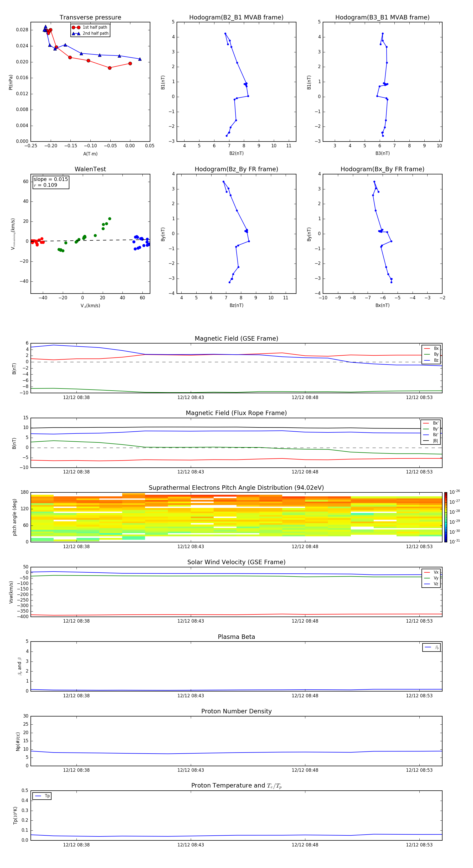Select the bottom colorbar tick label 10^-31
Screen dimensions: 473x868
pyautogui.click(x=455, y=542)
